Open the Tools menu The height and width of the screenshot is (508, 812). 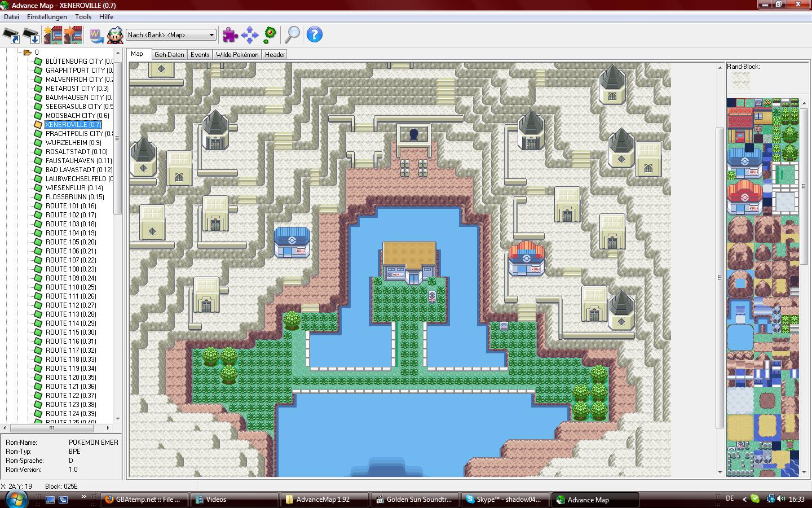tap(83, 17)
